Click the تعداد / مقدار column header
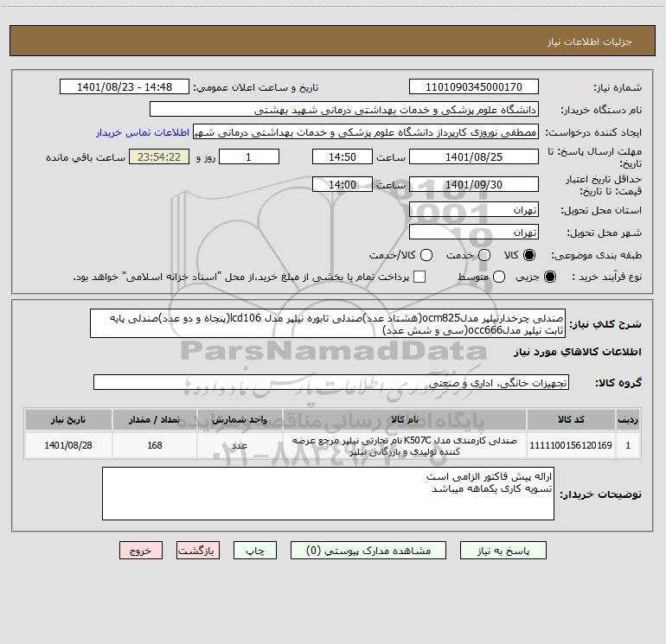Screen dimensions: 666x644 (x=155, y=419)
